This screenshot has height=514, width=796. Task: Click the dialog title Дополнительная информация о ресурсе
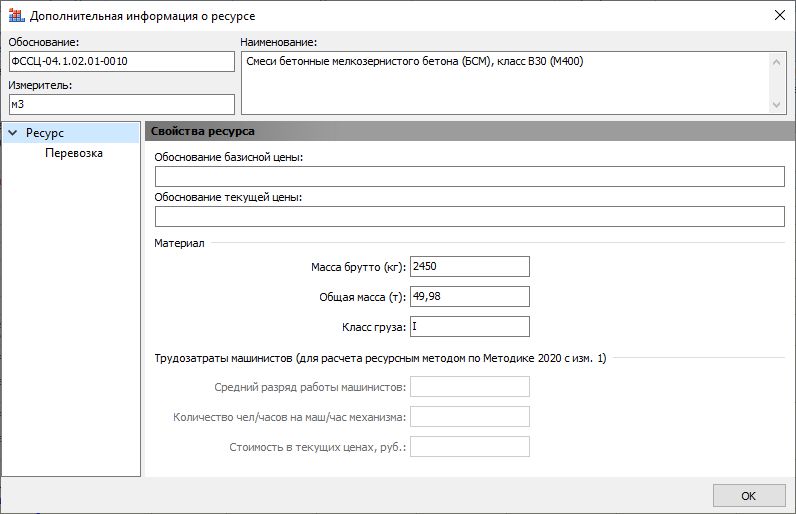142,16
